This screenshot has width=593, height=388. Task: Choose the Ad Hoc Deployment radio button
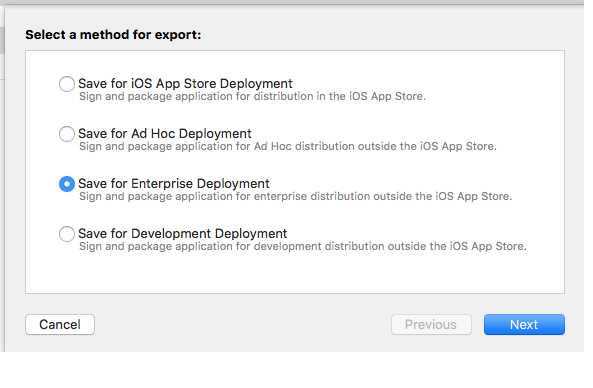pos(67,134)
